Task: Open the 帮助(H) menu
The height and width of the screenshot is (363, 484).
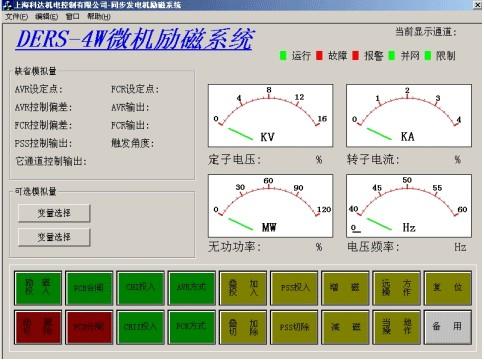Action: [99, 17]
